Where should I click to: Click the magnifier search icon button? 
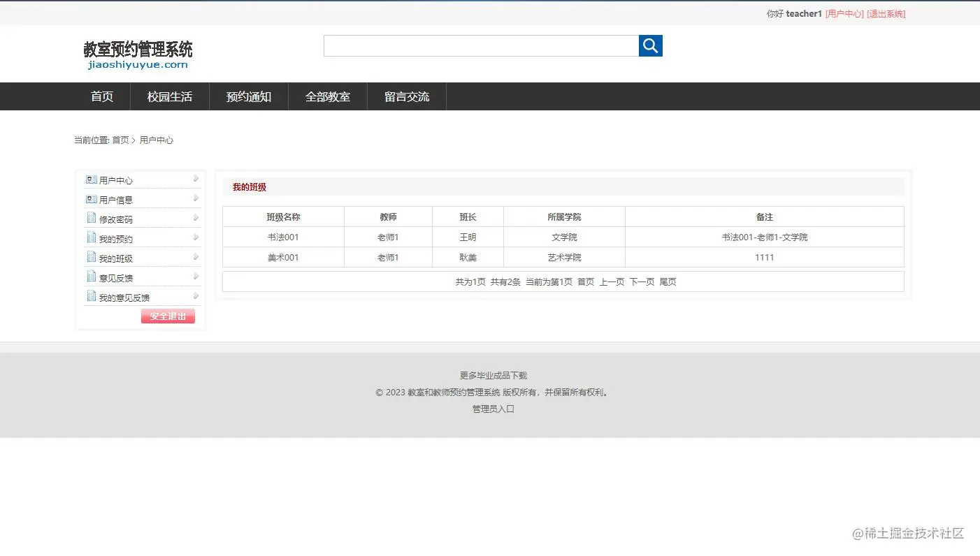click(x=650, y=46)
